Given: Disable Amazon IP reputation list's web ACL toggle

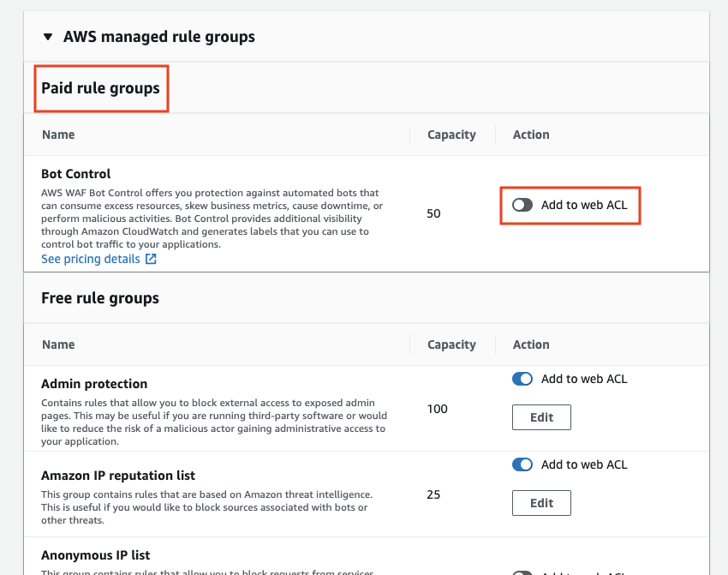Looking at the screenshot, I should point(522,464).
